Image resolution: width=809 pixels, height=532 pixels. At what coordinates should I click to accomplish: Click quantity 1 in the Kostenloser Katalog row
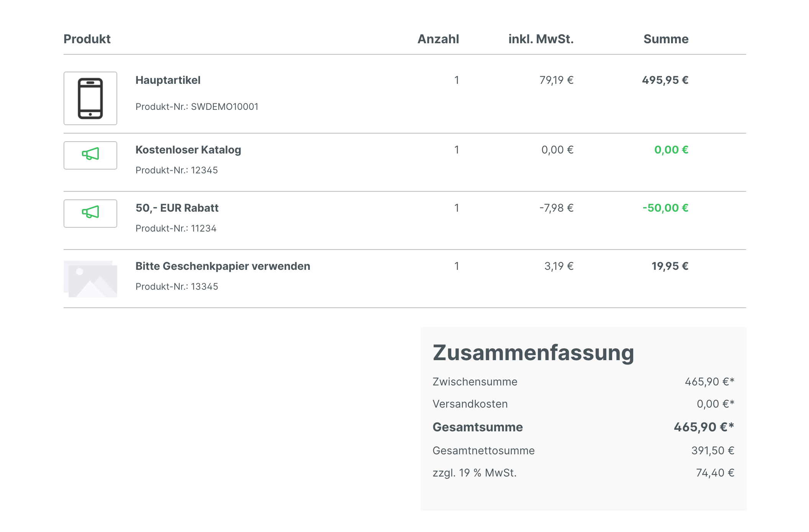457,150
